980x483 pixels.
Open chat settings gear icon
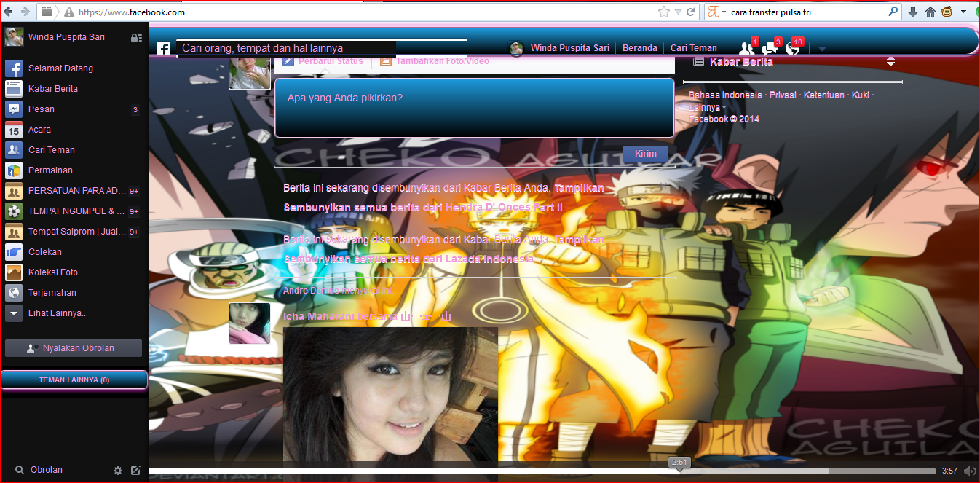point(118,471)
